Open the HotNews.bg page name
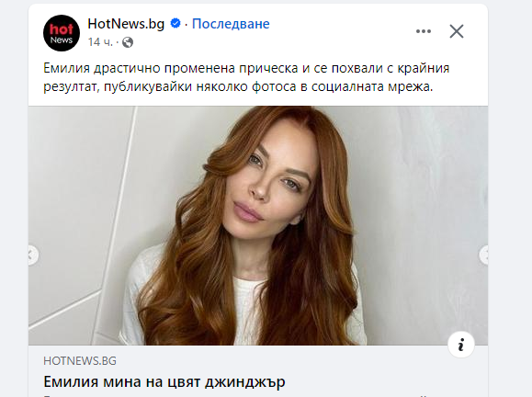This screenshot has width=532, height=397. coord(126,24)
